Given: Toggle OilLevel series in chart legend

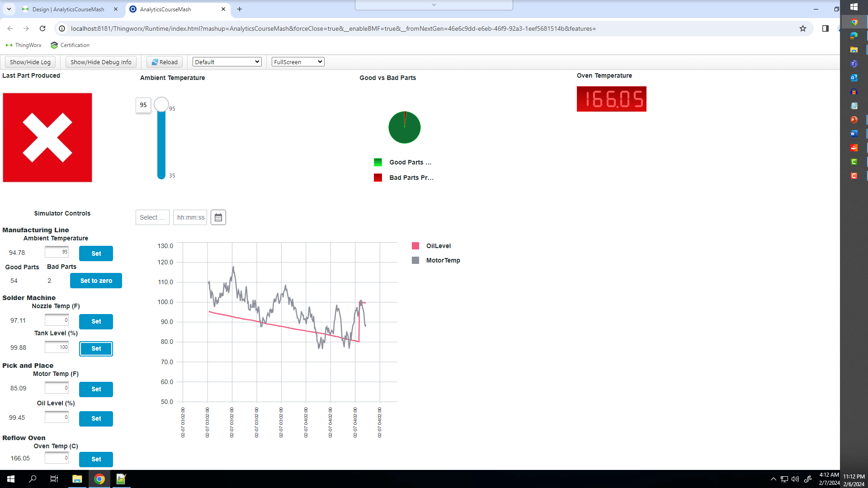Looking at the screenshot, I should [432, 246].
